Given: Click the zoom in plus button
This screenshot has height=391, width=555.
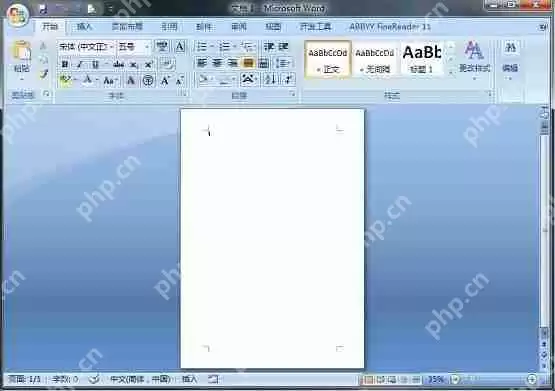Looking at the screenshot, I should tap(531, 379).
